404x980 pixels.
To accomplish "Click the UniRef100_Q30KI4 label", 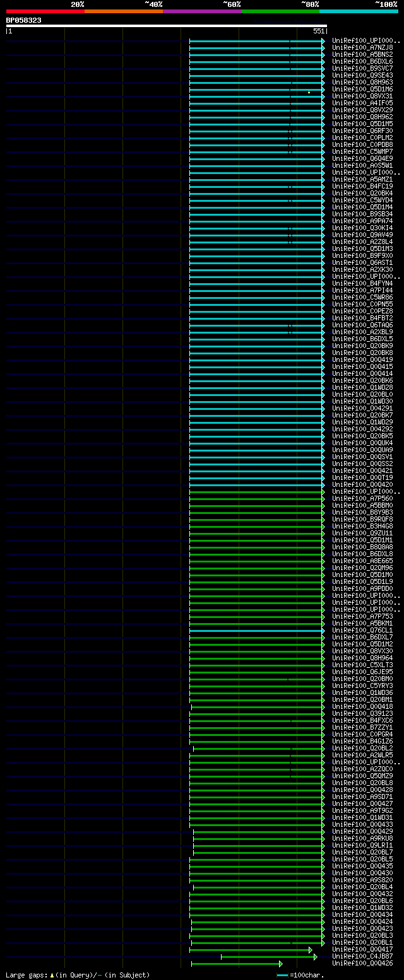I will tap(362, 228).
